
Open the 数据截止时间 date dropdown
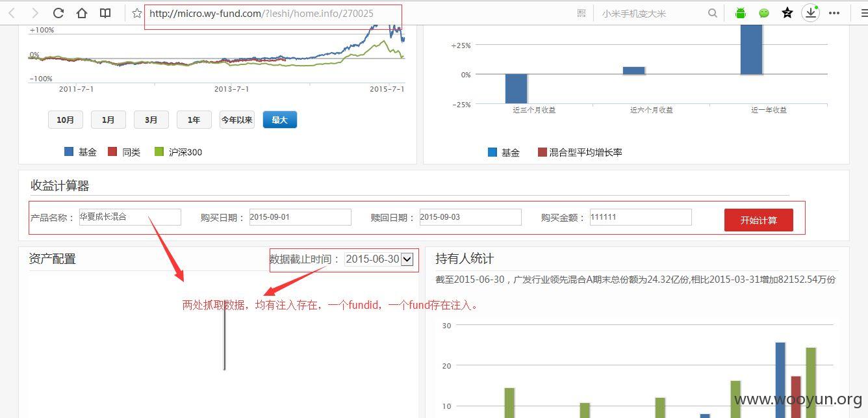coord(379,259)
